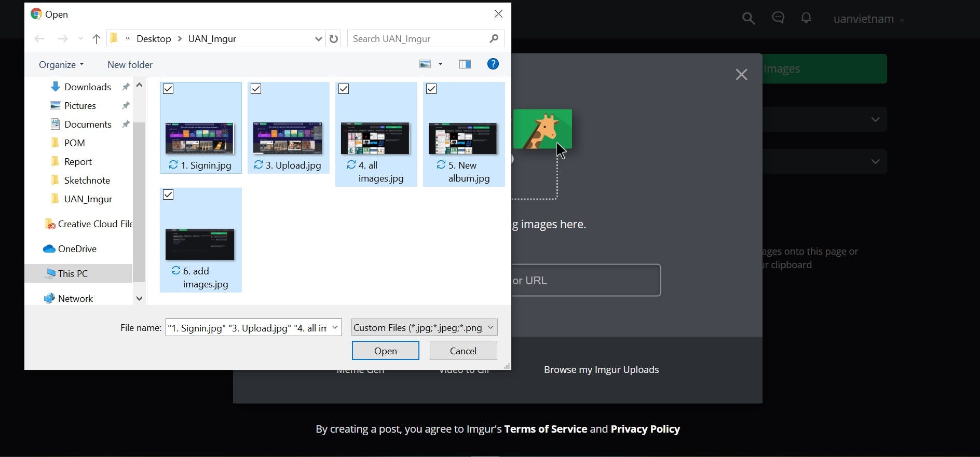Open the uanvietnam account menu

point(869,19)
